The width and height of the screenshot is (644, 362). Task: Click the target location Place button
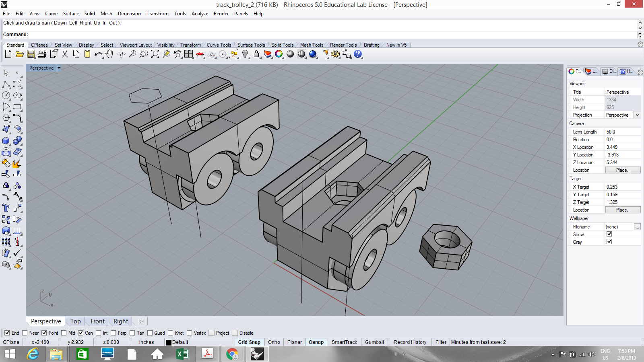click(623, 210)
